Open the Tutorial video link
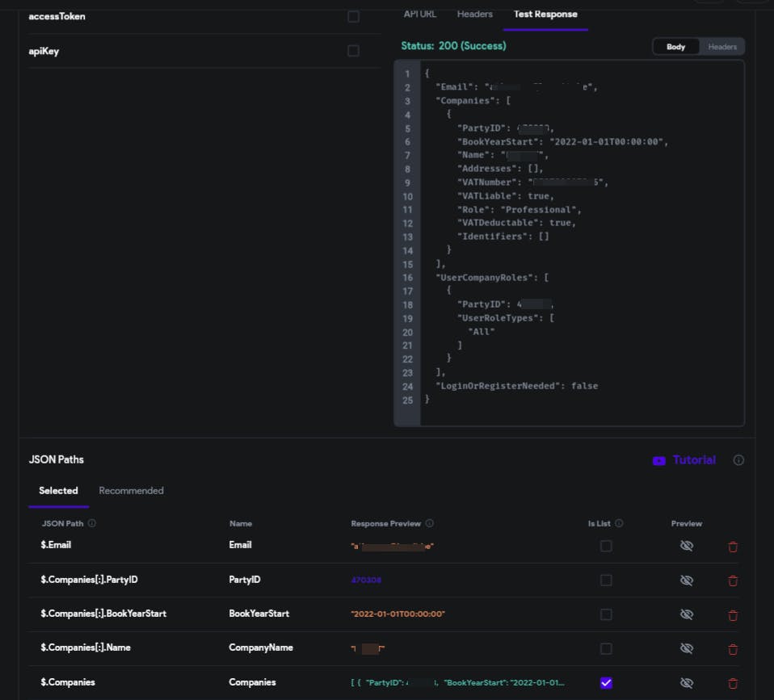 pyautogui.click(x=684, y=460)
